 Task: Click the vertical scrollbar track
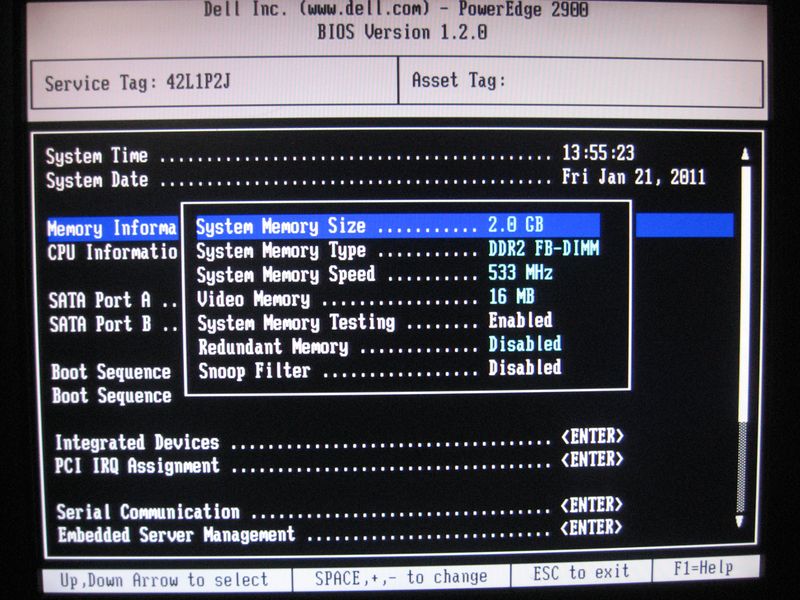pos(744,337)
